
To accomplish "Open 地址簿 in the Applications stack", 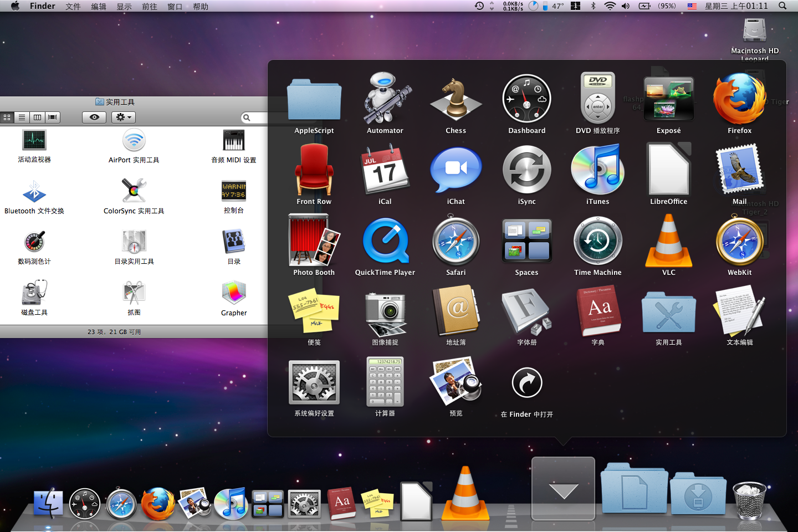I will pyautogui.click(x=456, y=311).
